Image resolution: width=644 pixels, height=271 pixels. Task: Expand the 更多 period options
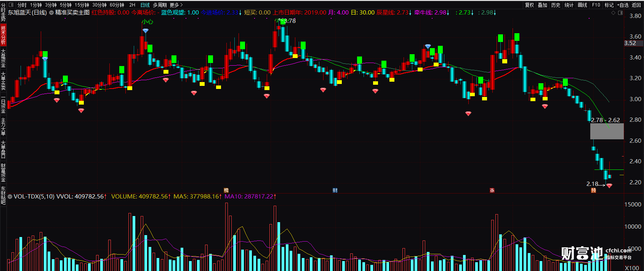tap(176, 5)
